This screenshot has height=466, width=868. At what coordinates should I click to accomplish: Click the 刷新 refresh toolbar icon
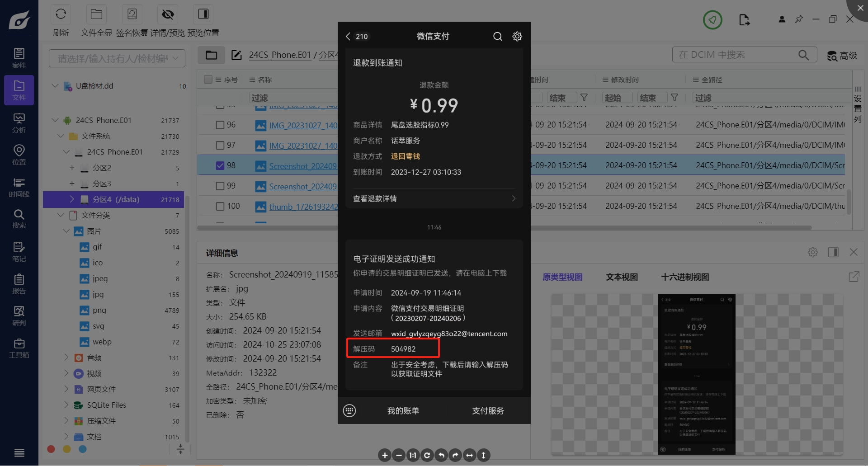click(61, 14)
